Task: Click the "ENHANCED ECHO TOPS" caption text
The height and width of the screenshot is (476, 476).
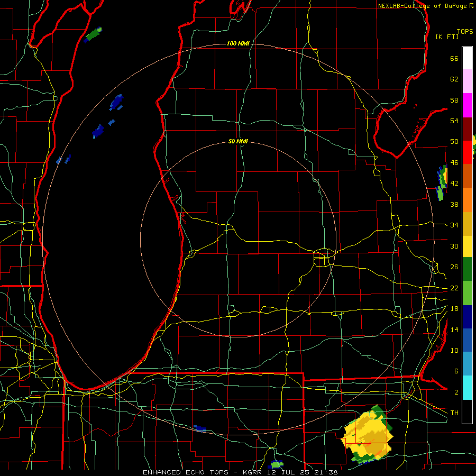Action: coord(186,472)
